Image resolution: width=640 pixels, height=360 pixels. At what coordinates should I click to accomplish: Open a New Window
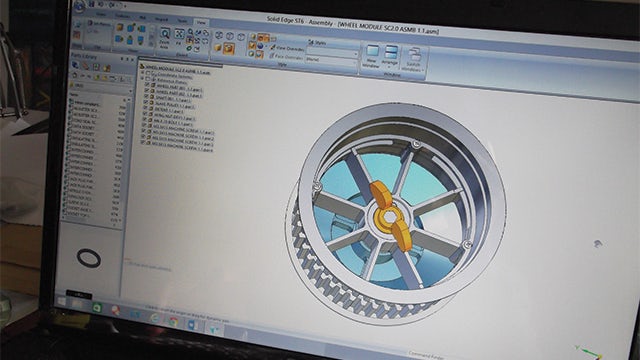pyautogui.click(x=371, y=56)
